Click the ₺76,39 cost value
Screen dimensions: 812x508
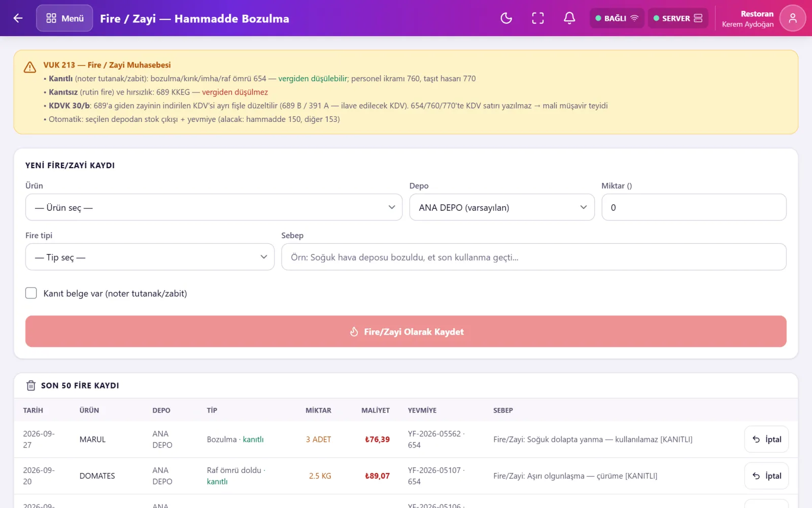(x=377, y=439)
